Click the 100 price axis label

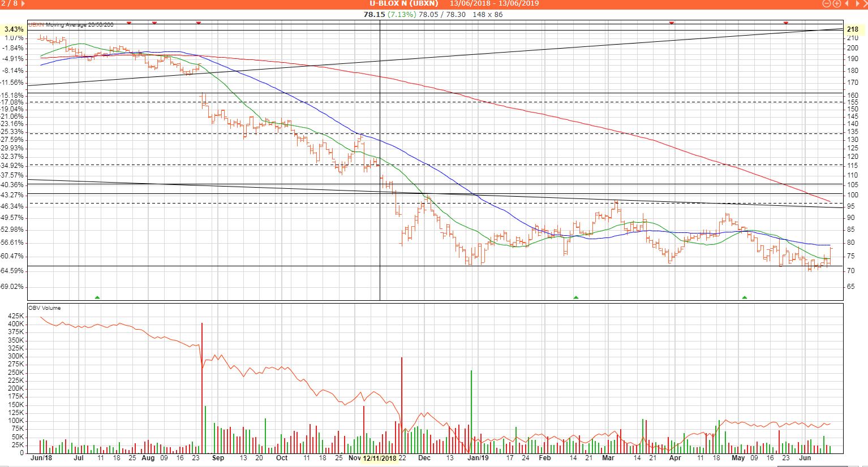click(853, 195)
